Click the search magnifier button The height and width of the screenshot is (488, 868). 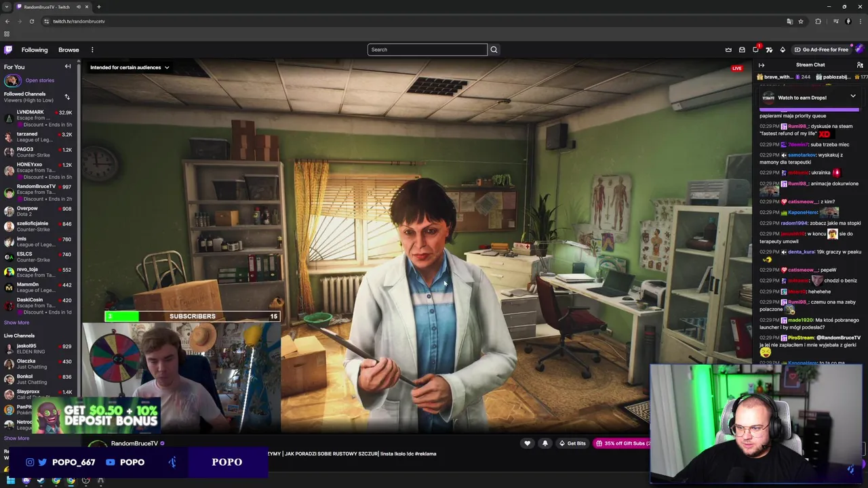(494, 49)
